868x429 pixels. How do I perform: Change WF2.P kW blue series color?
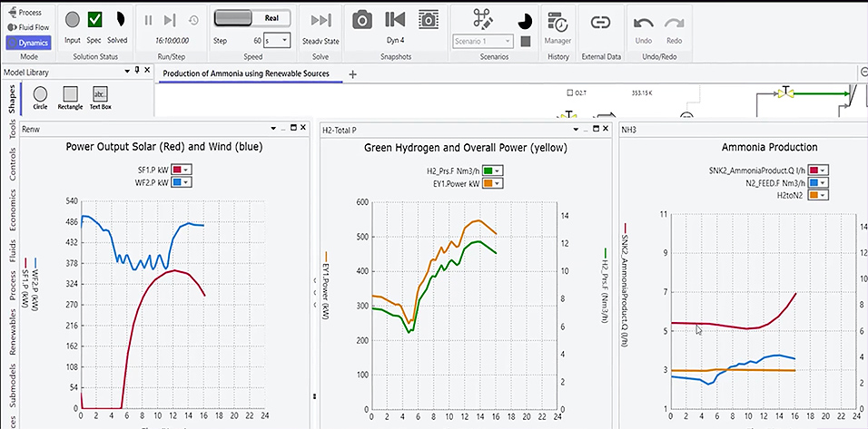pyautogui.click(x=182, y=181)
